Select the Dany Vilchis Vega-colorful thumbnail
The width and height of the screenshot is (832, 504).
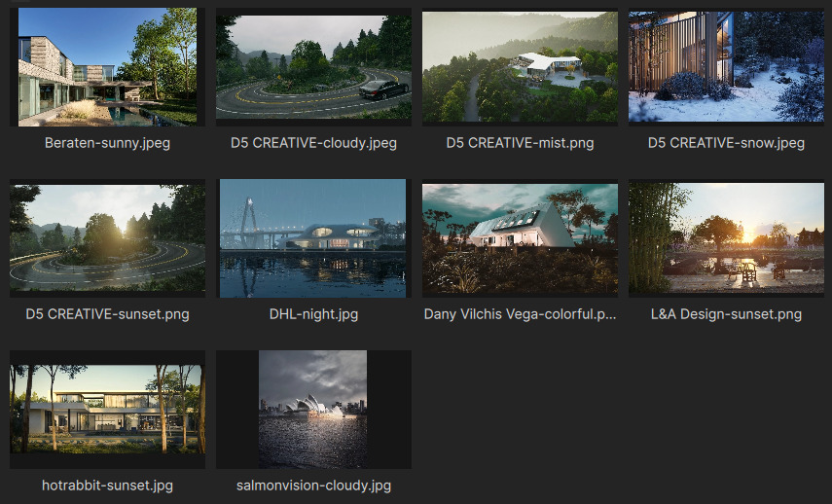pos(520,237)
